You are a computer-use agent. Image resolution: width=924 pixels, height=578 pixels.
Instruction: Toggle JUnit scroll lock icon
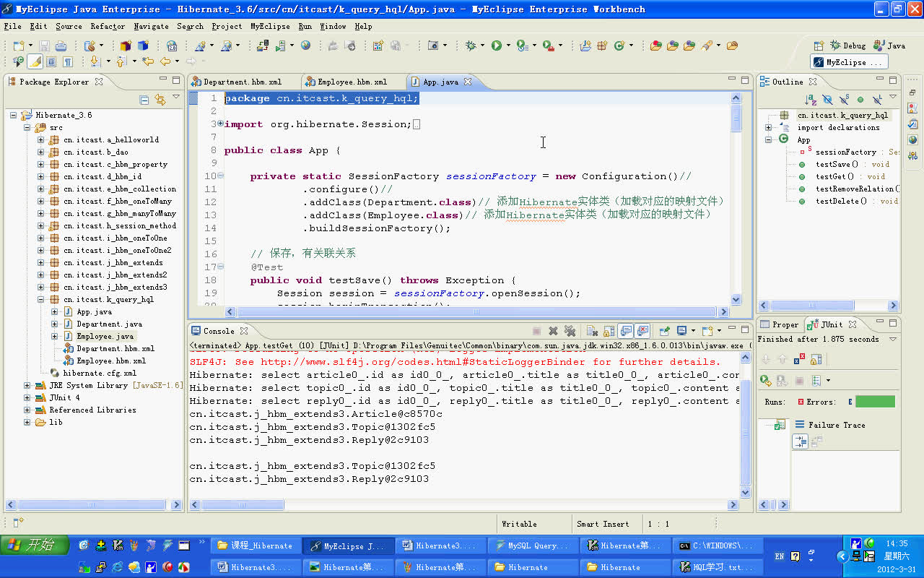[x=816, y=359]
